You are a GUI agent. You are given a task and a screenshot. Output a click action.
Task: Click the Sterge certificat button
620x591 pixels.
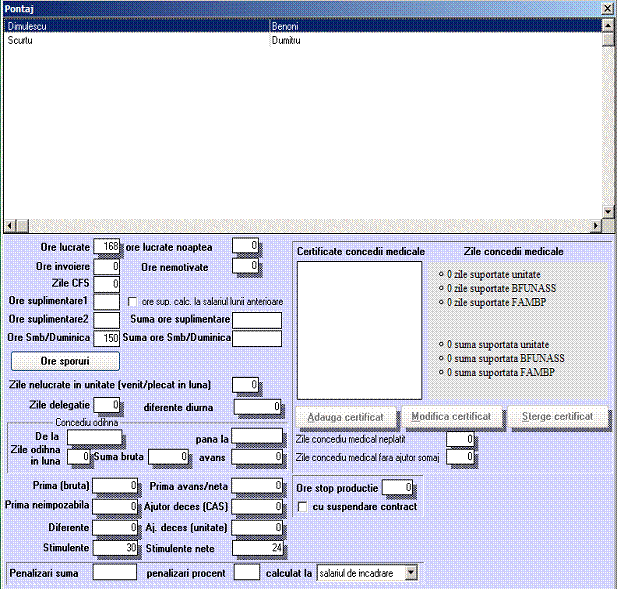pos(556,416)
